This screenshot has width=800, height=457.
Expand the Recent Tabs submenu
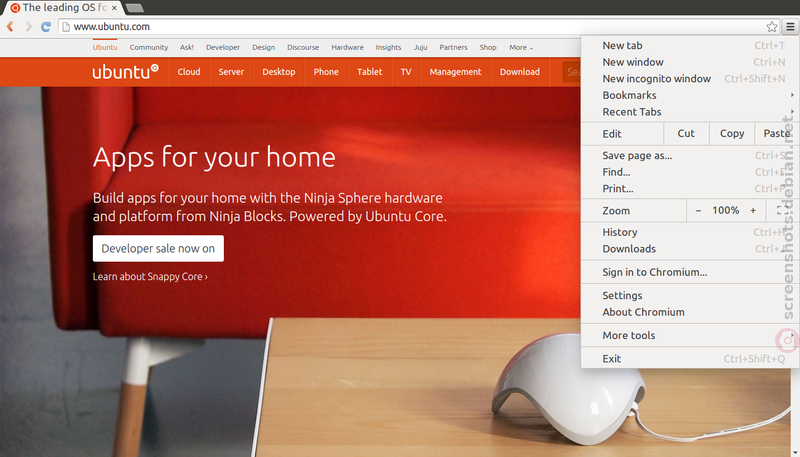coord(690,112)
